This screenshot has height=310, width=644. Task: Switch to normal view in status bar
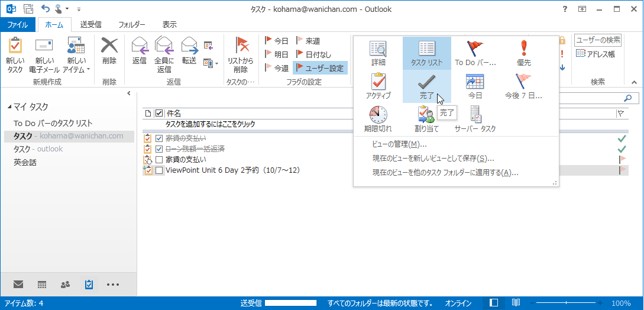(494, 303)
